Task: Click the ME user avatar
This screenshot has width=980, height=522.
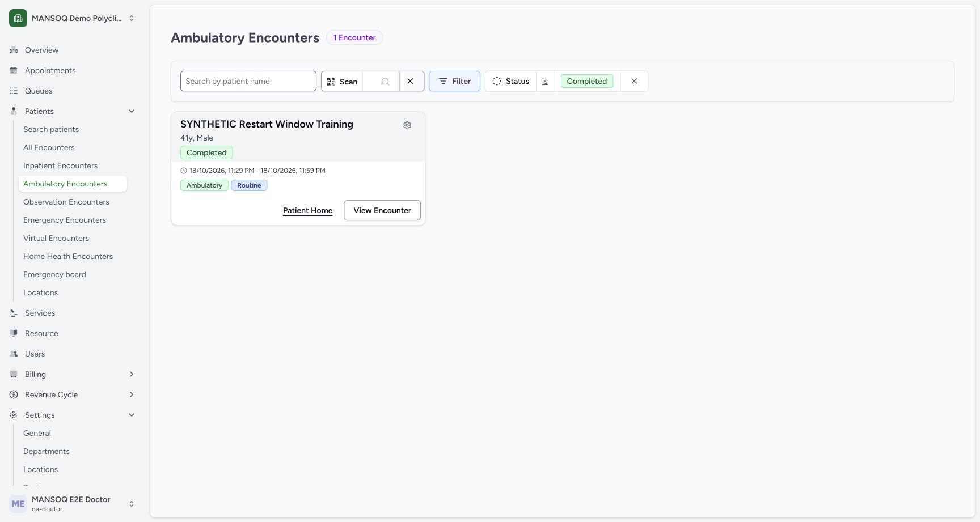Action: 18,504
